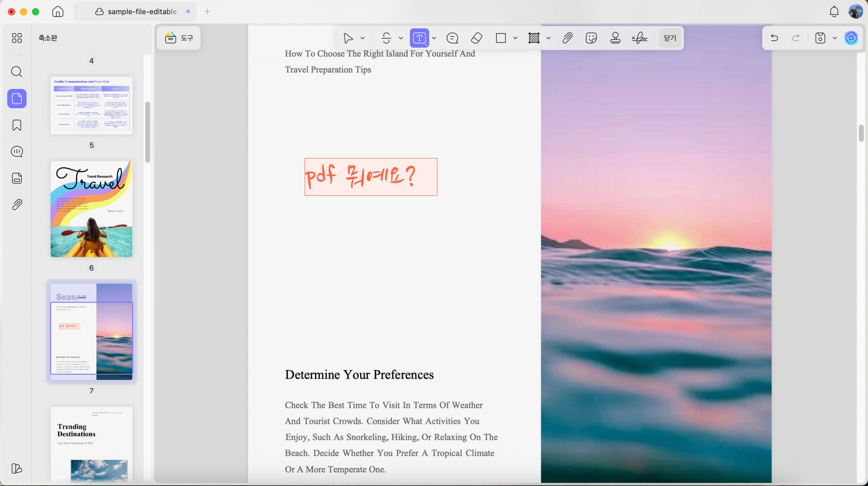The width and height of the screenshot is (868, 486).
Task: Click the sticky note comment tool
Action: click(452, 38)
